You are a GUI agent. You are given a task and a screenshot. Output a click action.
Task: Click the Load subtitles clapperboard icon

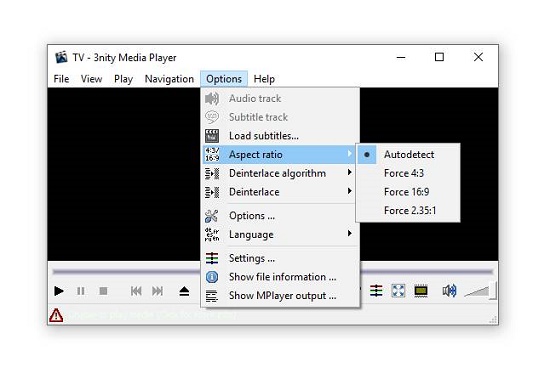212,136
